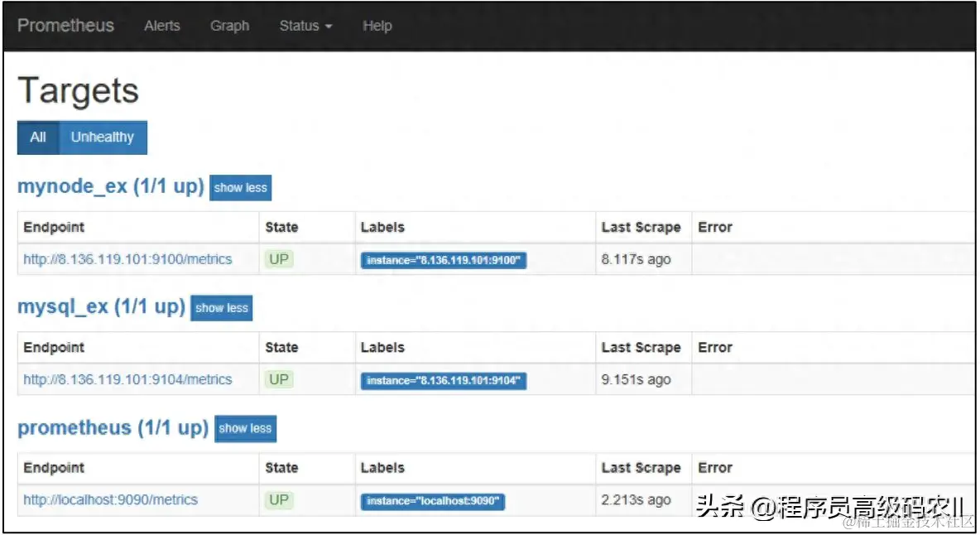980x535 pixels.
Task: Click the UP state in mynode_ex row
Action: 279,259
